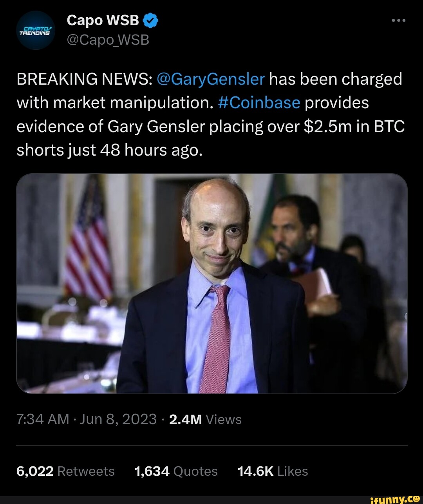Click the American flag in the photo
Image resolution: width=423 pixels, height=504 pixels.
point(88,243)
